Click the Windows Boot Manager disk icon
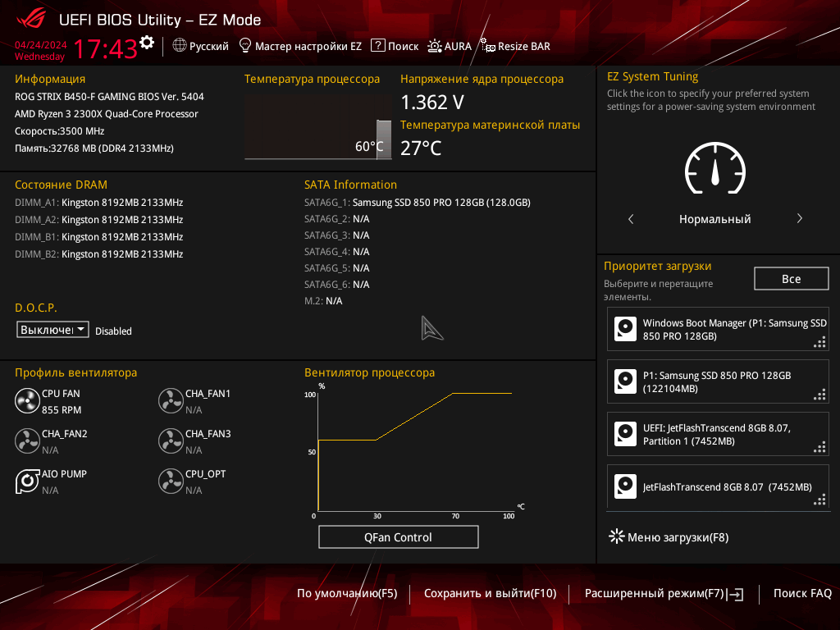Screen dimensions: 840x630 point(625,329)
